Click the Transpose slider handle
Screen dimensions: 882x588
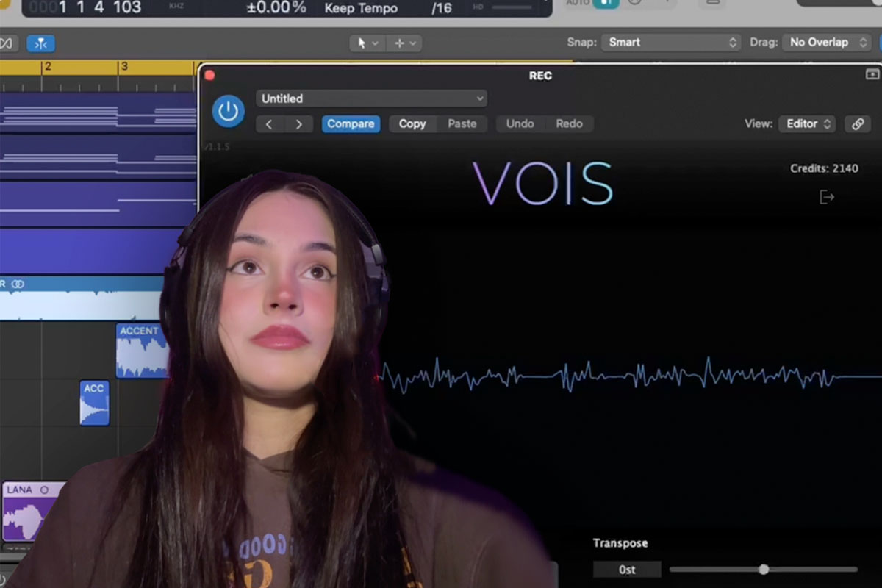(764, 570)
